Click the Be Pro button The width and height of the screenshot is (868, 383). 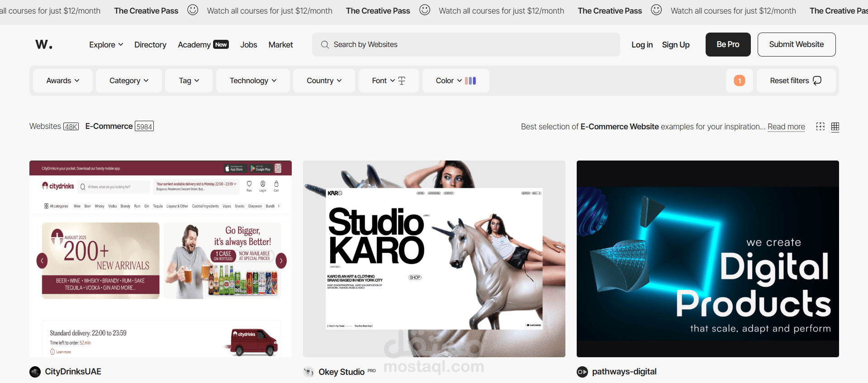click(728, 44)
